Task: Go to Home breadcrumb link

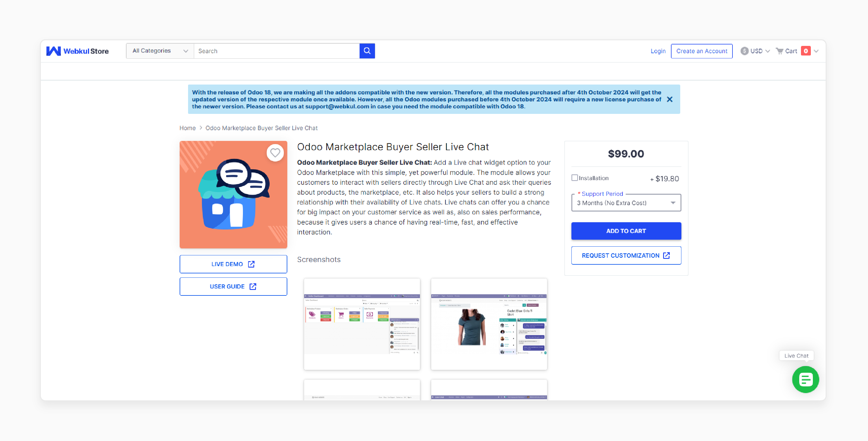Action: coord(187,128)
